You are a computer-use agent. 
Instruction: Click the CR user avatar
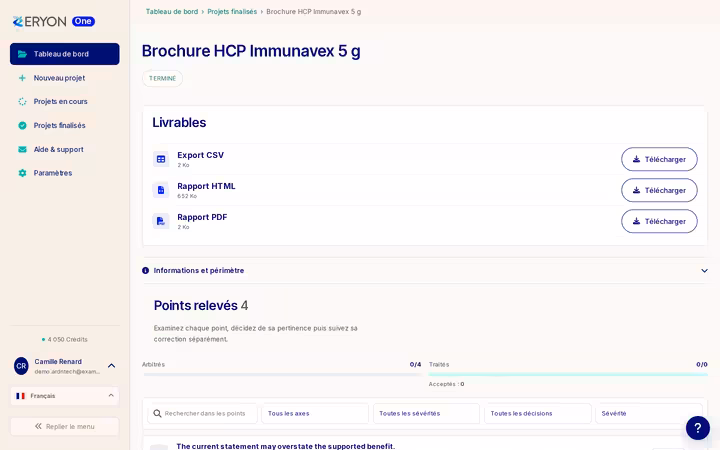coord(21,366)
